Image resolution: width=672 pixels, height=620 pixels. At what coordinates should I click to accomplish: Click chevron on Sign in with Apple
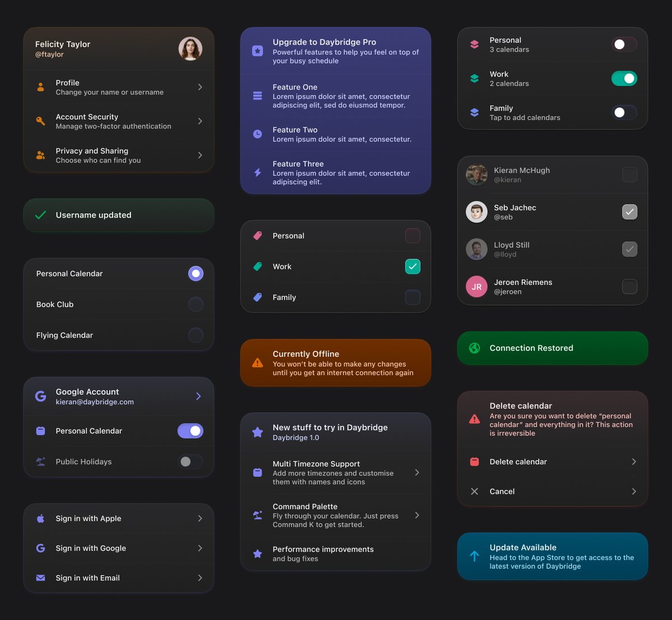200,519
